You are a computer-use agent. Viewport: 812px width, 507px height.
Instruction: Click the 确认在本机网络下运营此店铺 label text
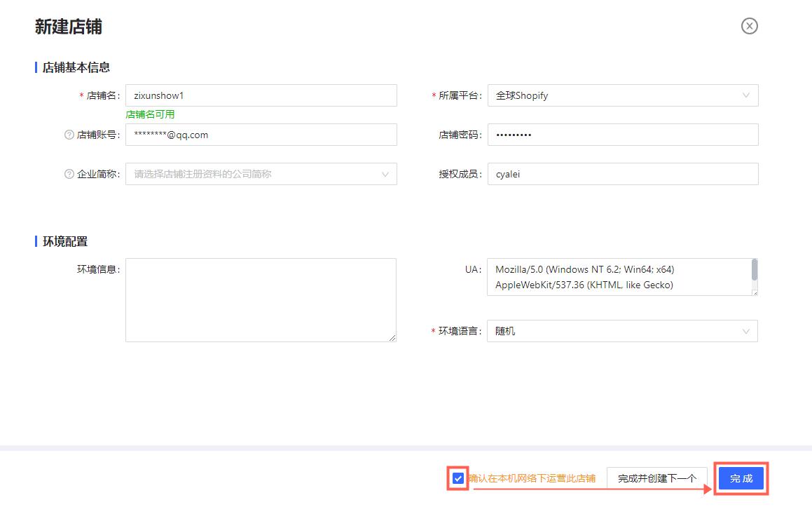pyautogui.click(x=532, y=478)
